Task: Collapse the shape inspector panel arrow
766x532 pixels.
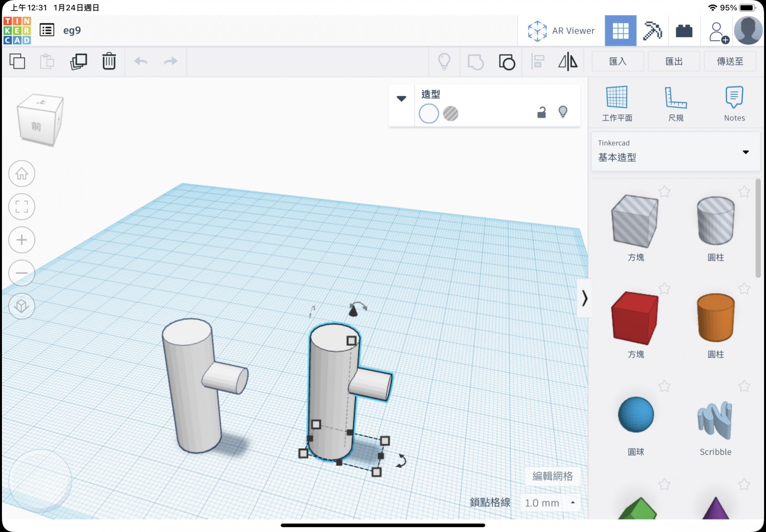Action: point(402,99)
